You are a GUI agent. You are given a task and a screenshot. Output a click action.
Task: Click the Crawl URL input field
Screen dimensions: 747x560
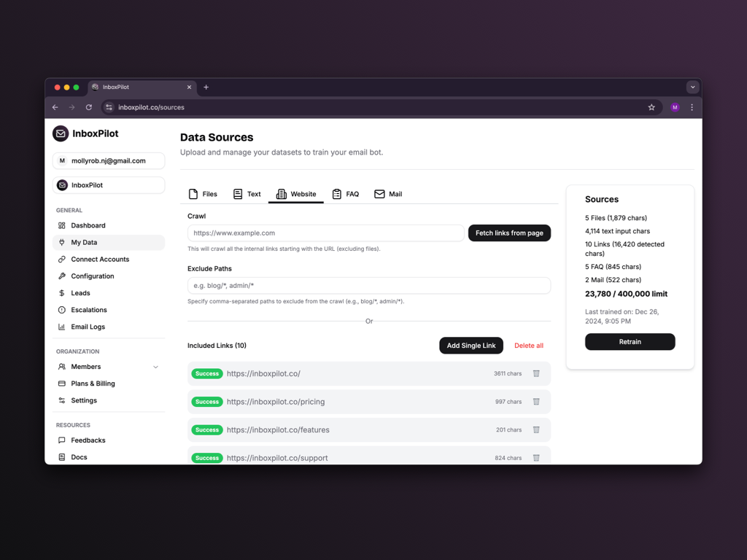point(326,233)
